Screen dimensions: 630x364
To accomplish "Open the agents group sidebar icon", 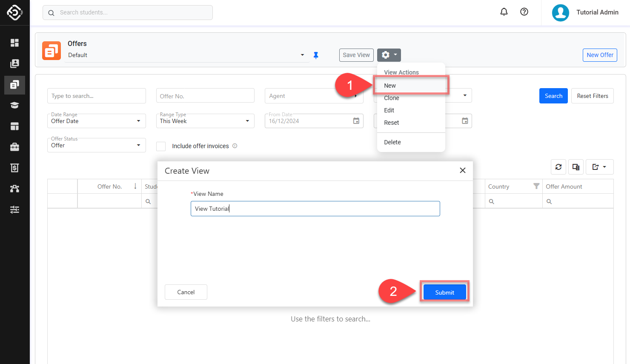I will point(14,189).
